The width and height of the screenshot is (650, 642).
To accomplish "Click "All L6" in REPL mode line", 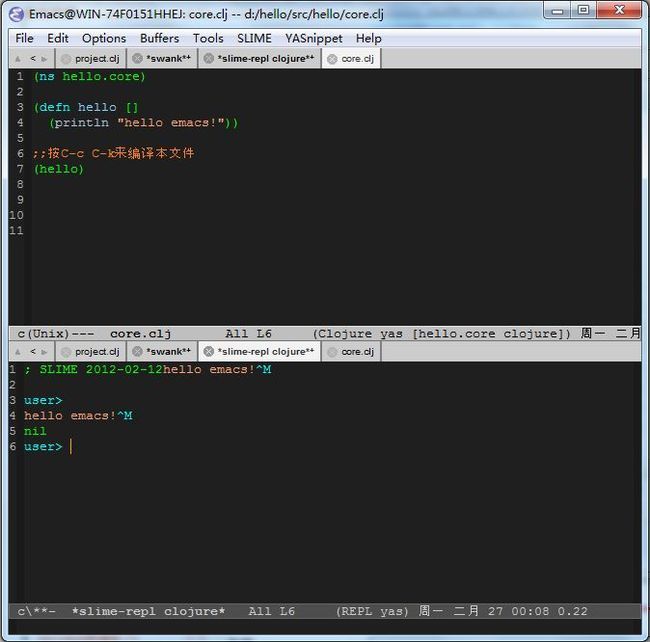I will (x=272, y=611).
